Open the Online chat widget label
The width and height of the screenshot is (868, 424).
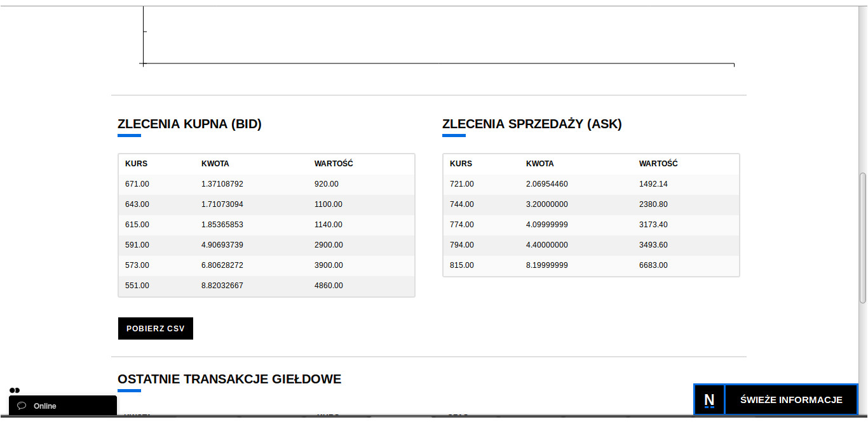tap(45, 406)
